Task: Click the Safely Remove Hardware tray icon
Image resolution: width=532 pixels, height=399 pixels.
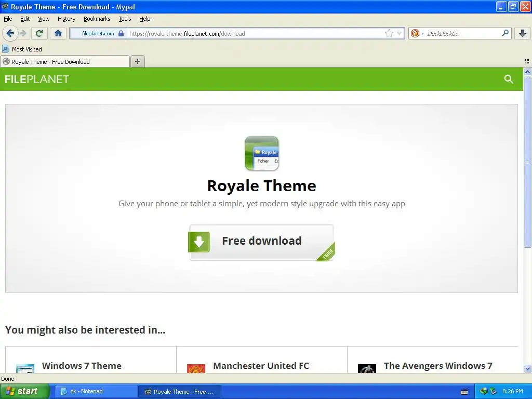Action: click(493, 391)
